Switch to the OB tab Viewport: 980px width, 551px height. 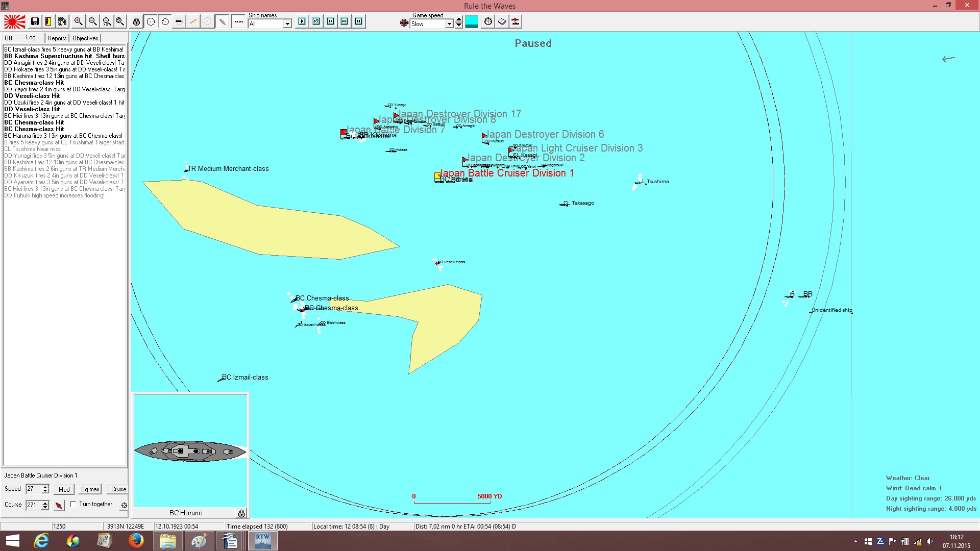coord(9,38)
